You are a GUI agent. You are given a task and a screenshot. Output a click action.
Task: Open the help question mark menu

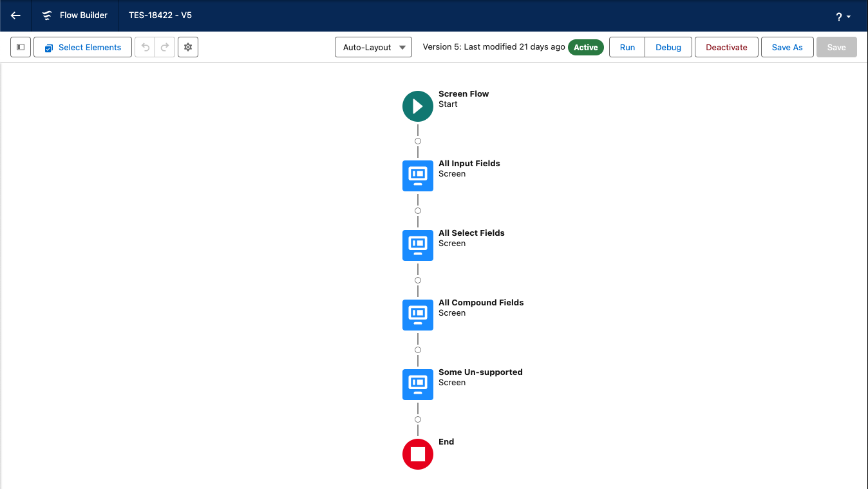(843, 17)
